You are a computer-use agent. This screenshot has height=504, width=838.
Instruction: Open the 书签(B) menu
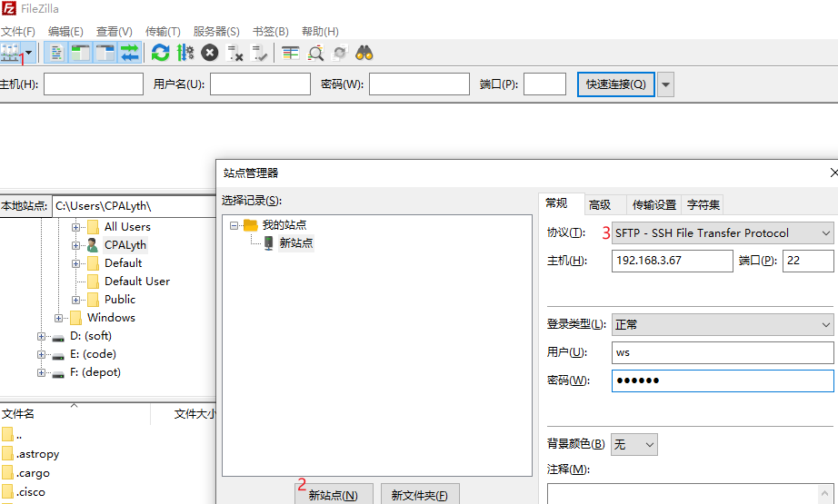point(271,32)
